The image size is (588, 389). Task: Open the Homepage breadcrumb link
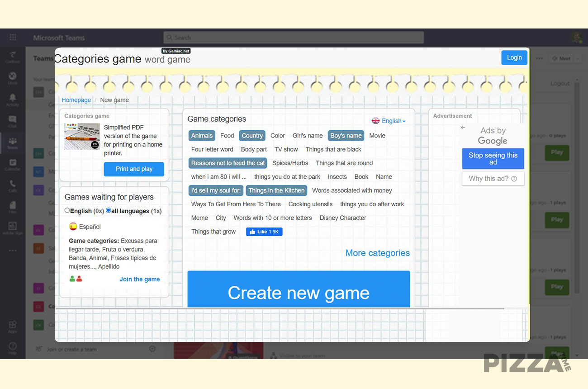pyautogui.click(x=76, y=100)
